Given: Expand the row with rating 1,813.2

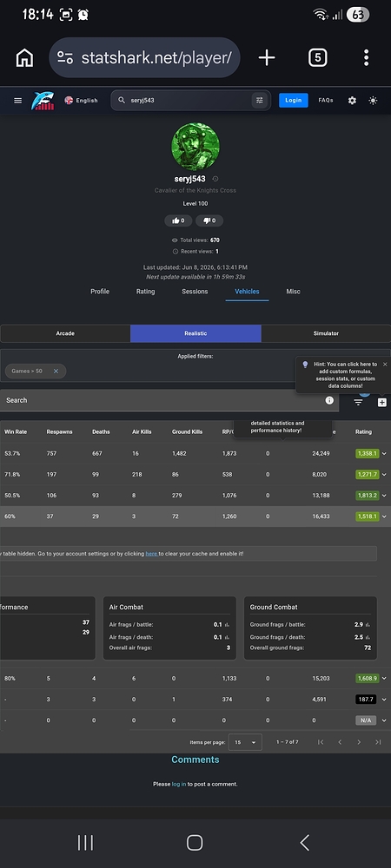Looking at the screenshot, I should 384,496.
